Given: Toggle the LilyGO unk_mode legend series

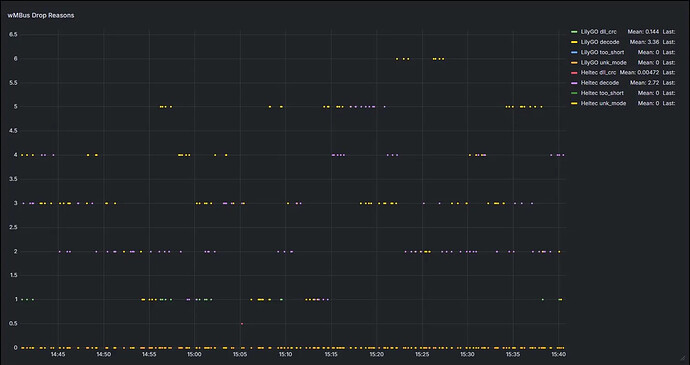Looking at the screenshot, I should tap(603, 63).
